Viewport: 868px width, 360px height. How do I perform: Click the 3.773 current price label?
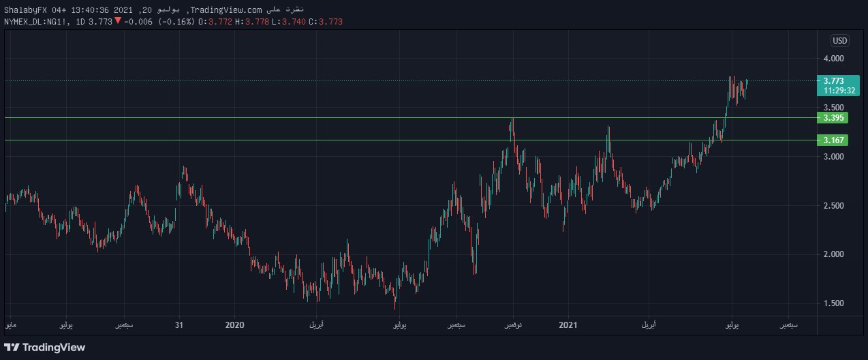click(833, 81)
